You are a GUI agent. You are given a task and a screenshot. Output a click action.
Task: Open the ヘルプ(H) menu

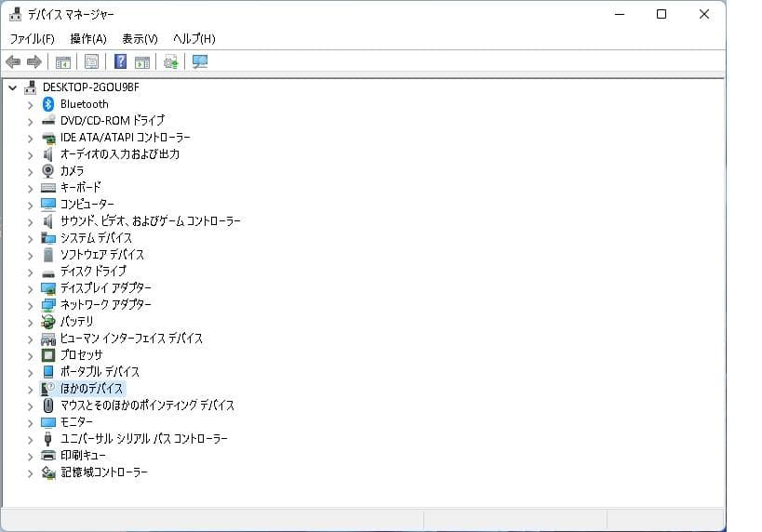(x=194, y=38)
